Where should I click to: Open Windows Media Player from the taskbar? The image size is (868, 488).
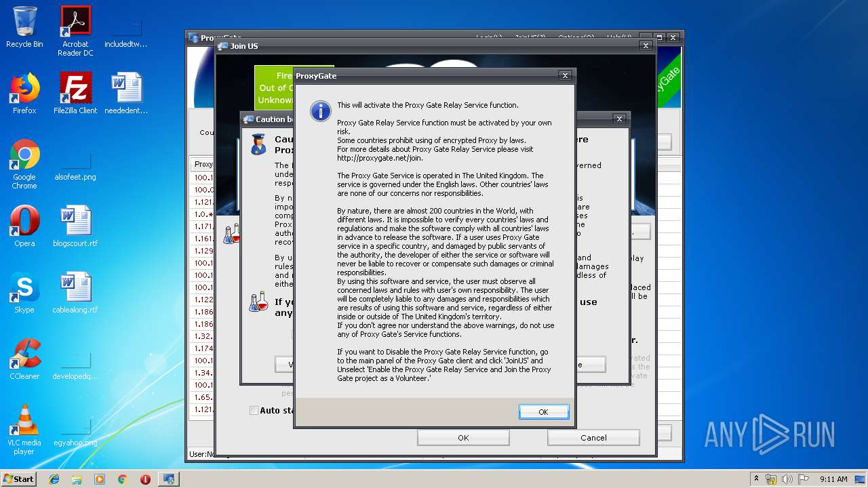click(x=100, y=479)
